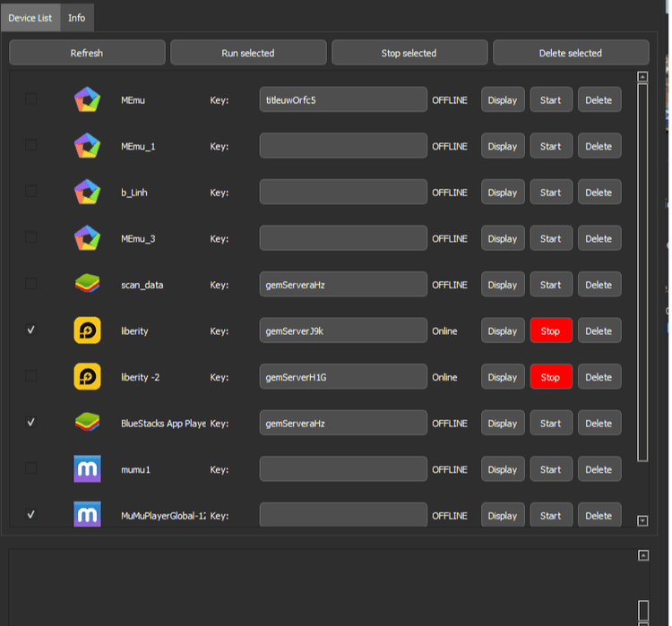
Task: Click the scan_data BlueStacks icon
Action: coord(87,285)
